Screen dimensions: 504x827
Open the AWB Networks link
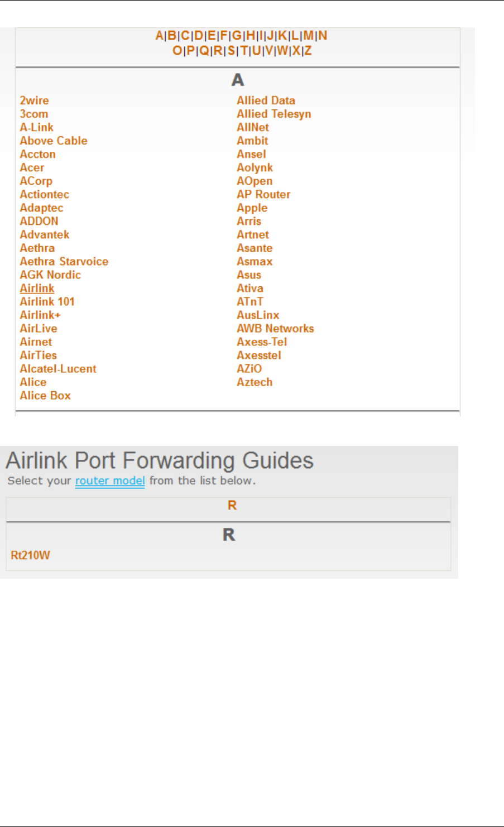[x=275, y=329]
